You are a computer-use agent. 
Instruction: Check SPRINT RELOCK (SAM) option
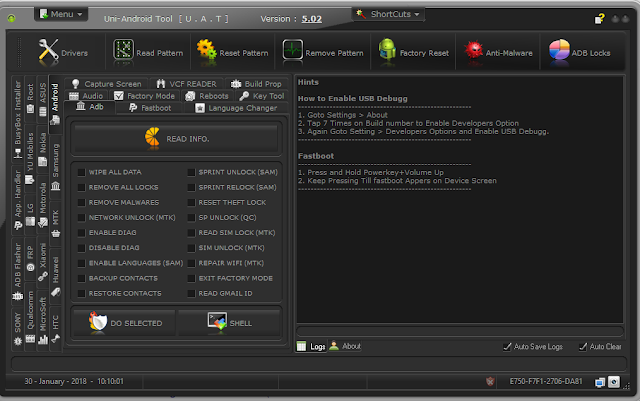tap(191, 187)
